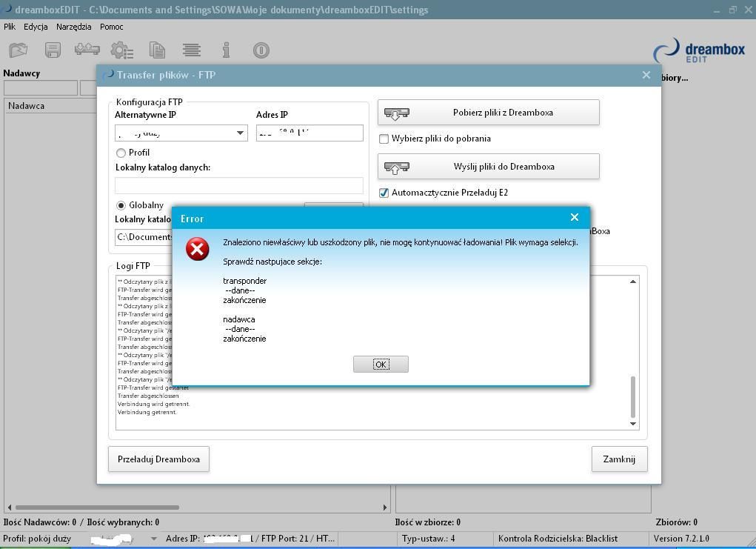Click the 'Logi FTP' group label

pyautogui.click(x=133, y=266)
